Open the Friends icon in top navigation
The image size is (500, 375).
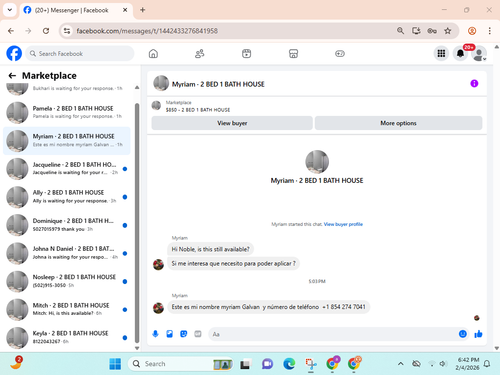click(200, 54)
